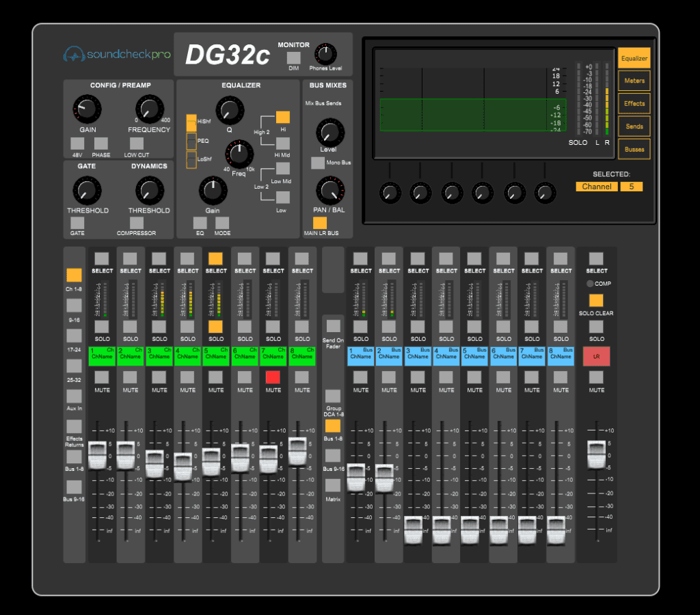The width and height of the screenshot is (700, 615).
Task: Unmute channel 7
Action: [x=273, y=377]
